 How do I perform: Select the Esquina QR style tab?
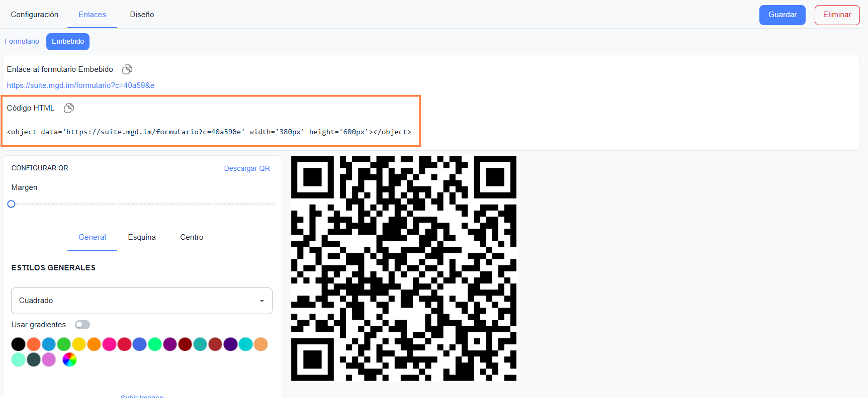142,237
